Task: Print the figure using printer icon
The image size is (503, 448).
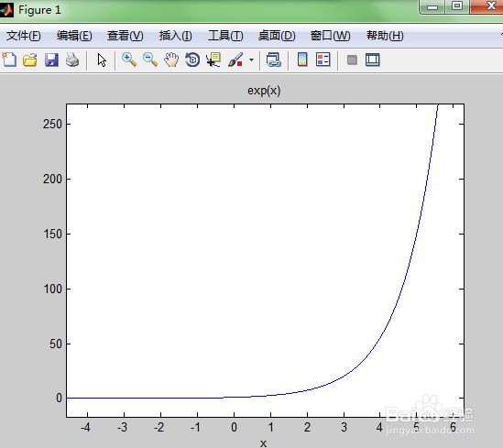Action: 72,60
